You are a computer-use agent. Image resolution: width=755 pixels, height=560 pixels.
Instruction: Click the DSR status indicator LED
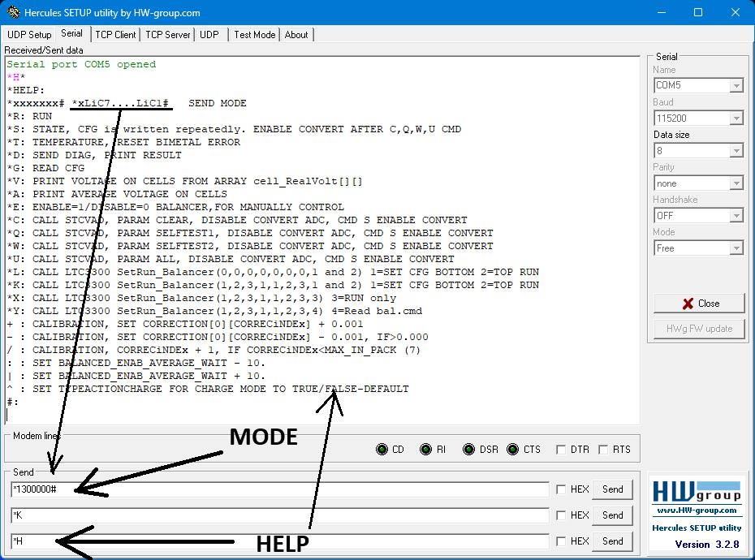click(x=469, y=450)
